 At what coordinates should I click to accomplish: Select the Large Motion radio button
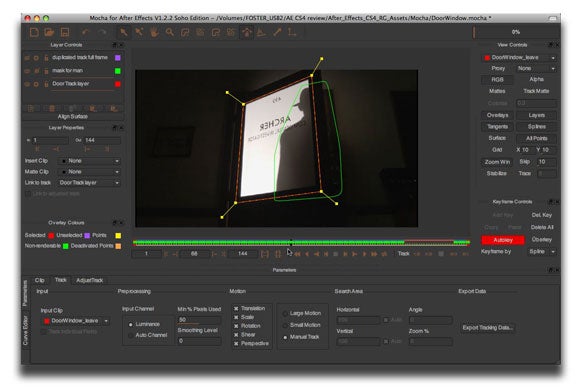285,313
